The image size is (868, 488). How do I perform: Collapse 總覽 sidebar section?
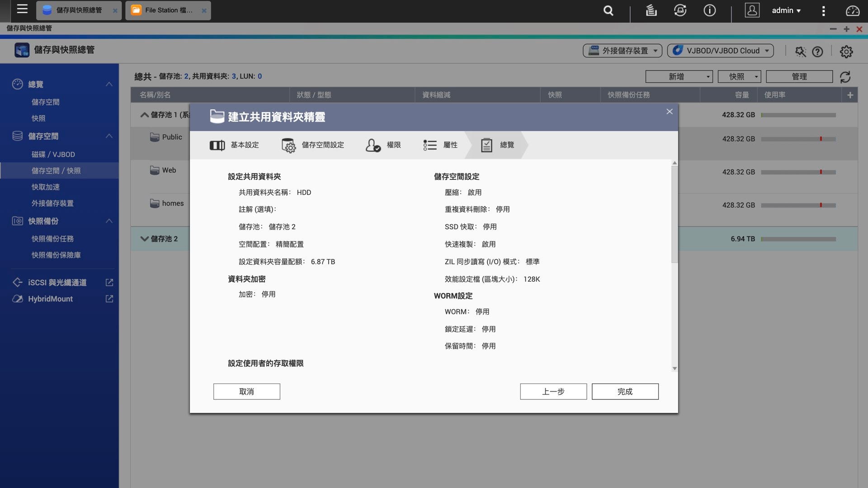tap(109, 84)
